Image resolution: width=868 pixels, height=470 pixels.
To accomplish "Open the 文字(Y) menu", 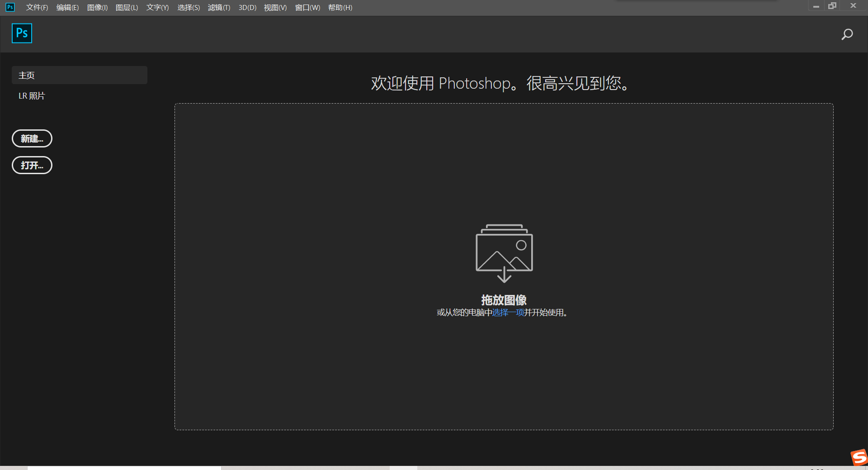I will click(x=157, y=7).
